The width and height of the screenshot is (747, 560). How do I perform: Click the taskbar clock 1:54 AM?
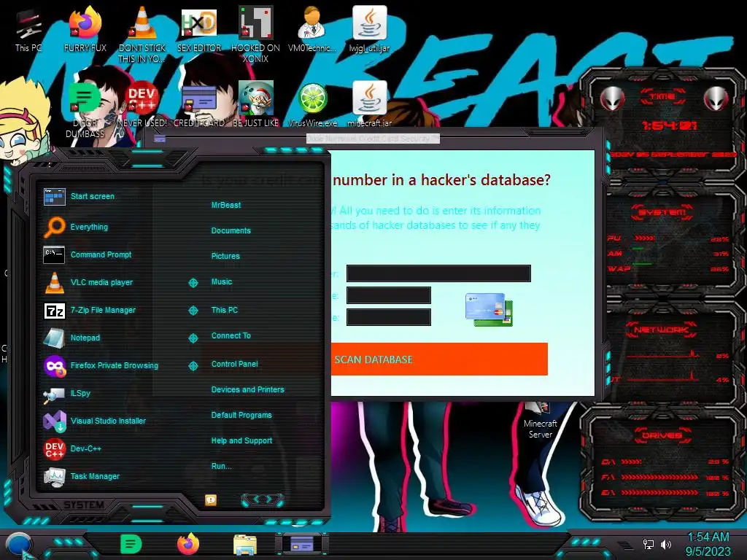tap(708, 537)
